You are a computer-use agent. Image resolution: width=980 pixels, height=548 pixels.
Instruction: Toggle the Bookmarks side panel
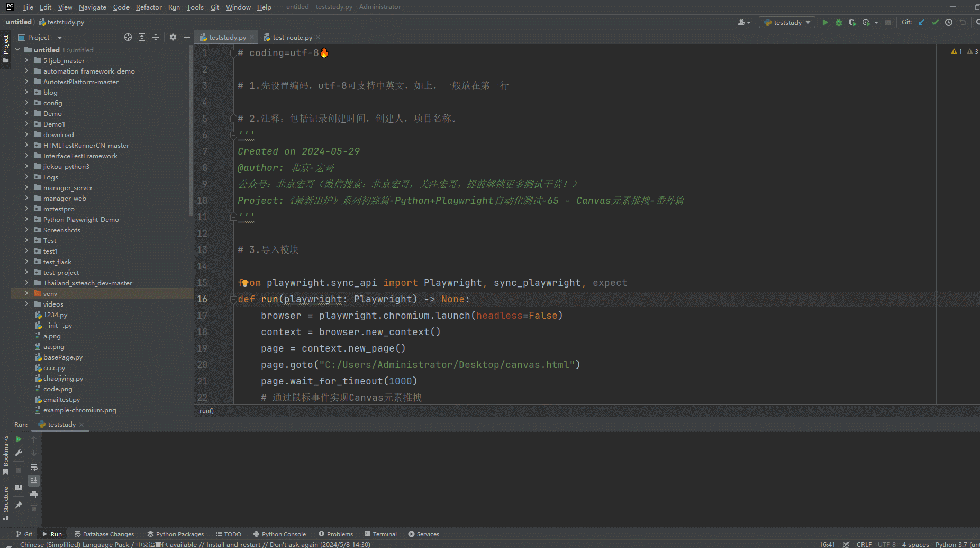pos(6,455)
